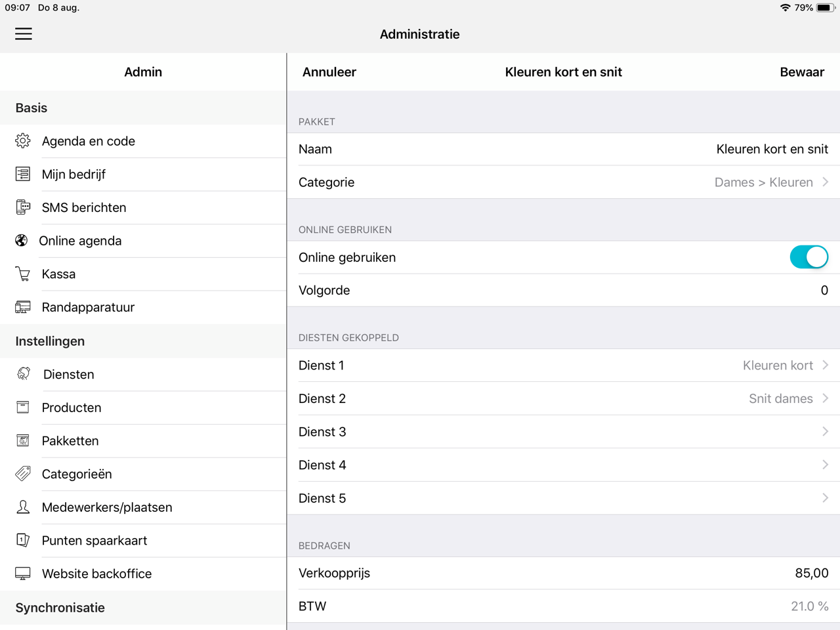The image size is (840, 630).
Task: Click the Dames > Kleuren category value
Action: [764, 182]
